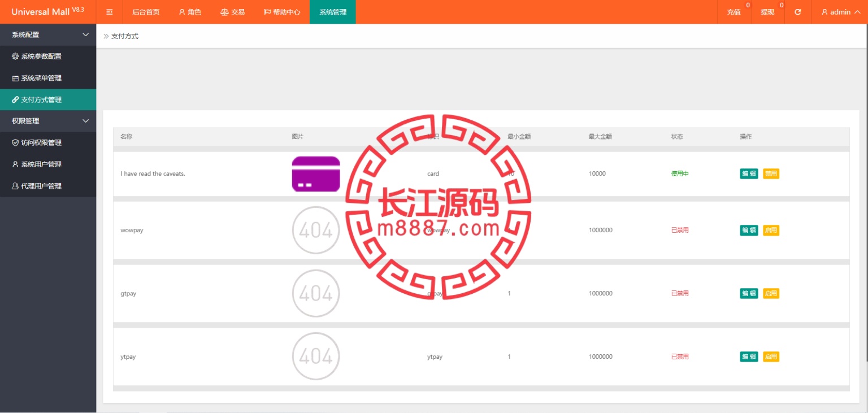Click the 最大金额 column header
This screenshot has height=413, width=868.
[600, 137]
